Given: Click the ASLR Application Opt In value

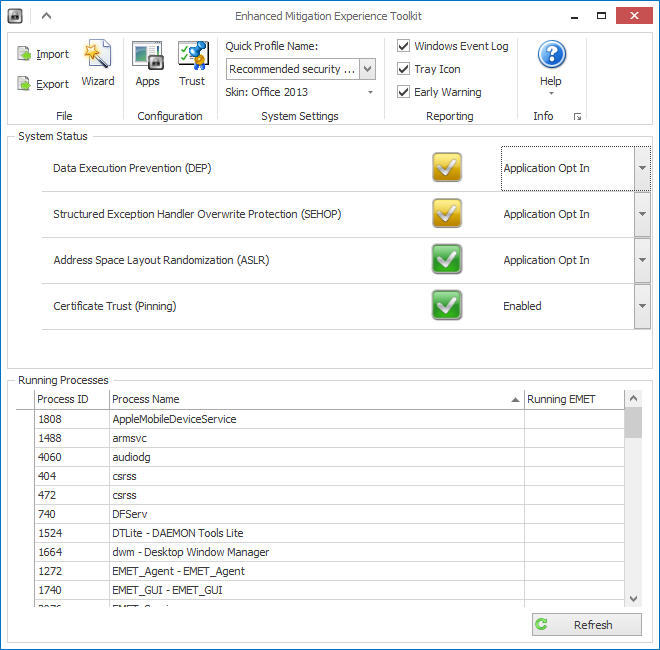Looking at the screenshot, I should 546,260.
